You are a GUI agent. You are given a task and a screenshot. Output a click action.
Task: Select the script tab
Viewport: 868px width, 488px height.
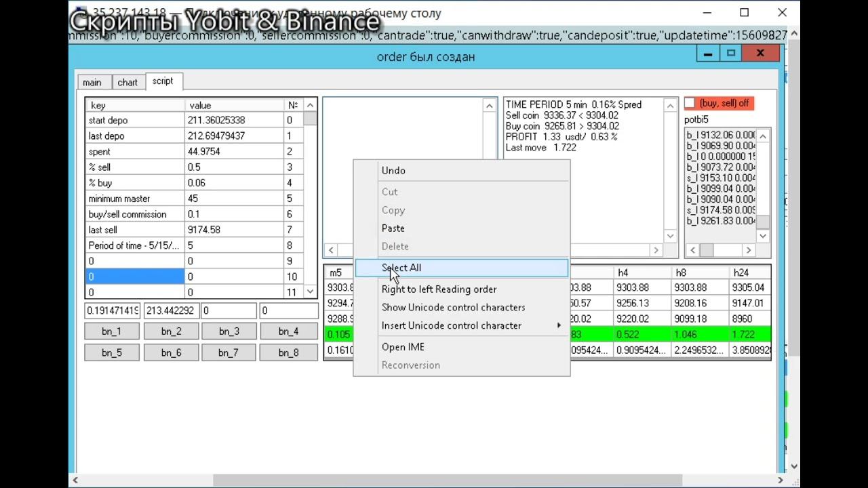coord(163,81)
